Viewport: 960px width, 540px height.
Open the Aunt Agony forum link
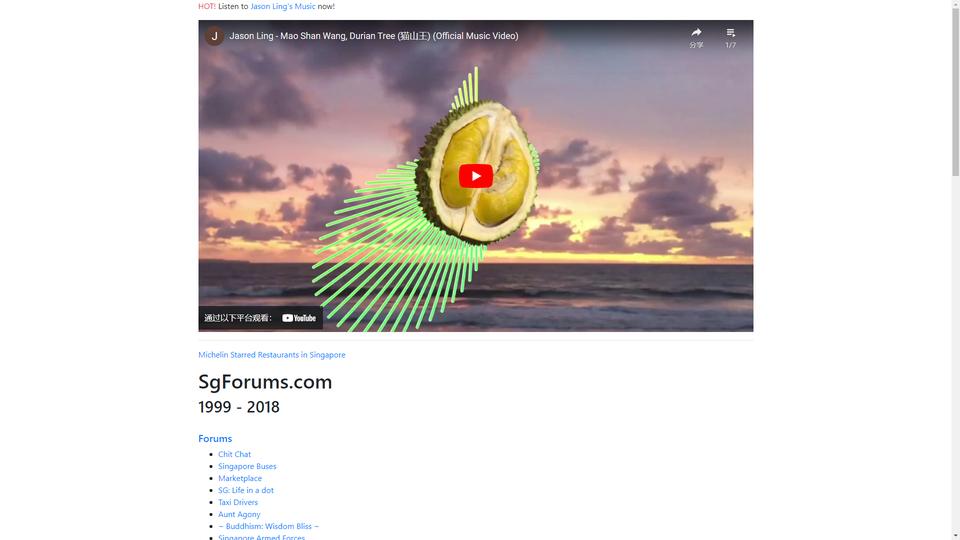point(239,514)
